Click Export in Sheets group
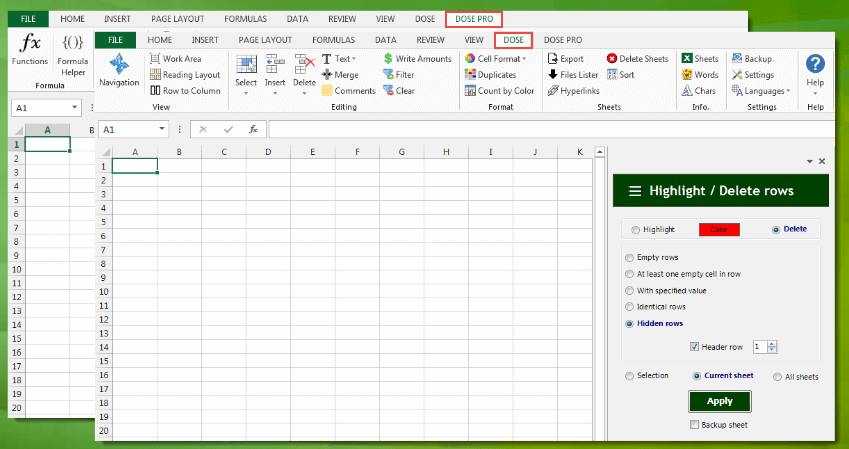Image resolution: width=849 pixels, height=449 pixels. coord(565,58)
